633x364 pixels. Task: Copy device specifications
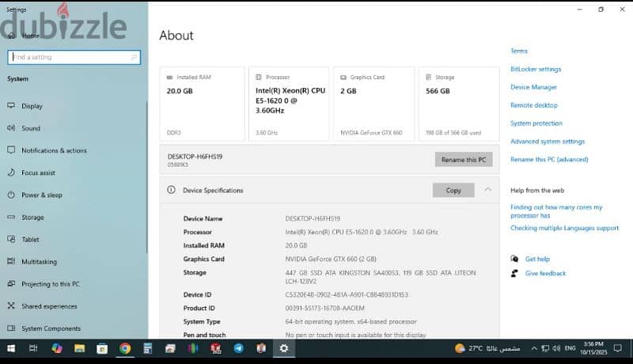(x=453, y=190)
